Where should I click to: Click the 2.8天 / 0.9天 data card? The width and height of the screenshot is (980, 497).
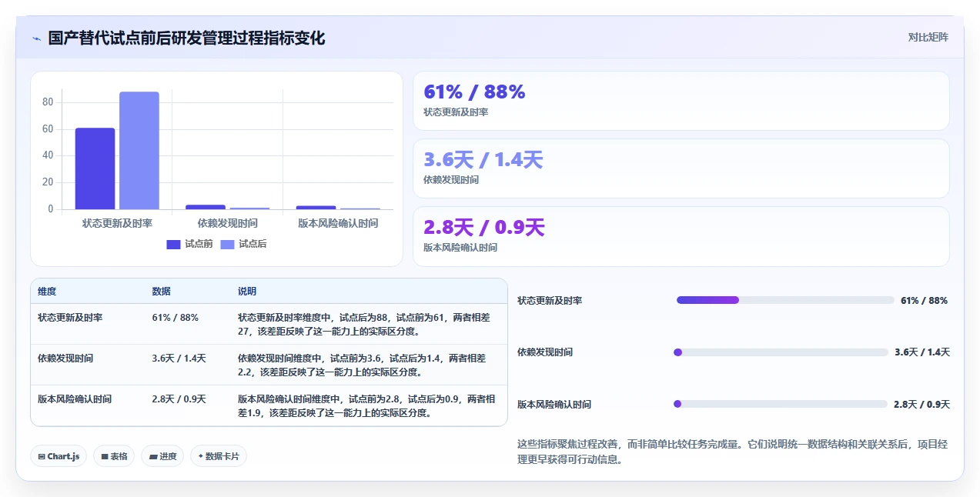681,236
